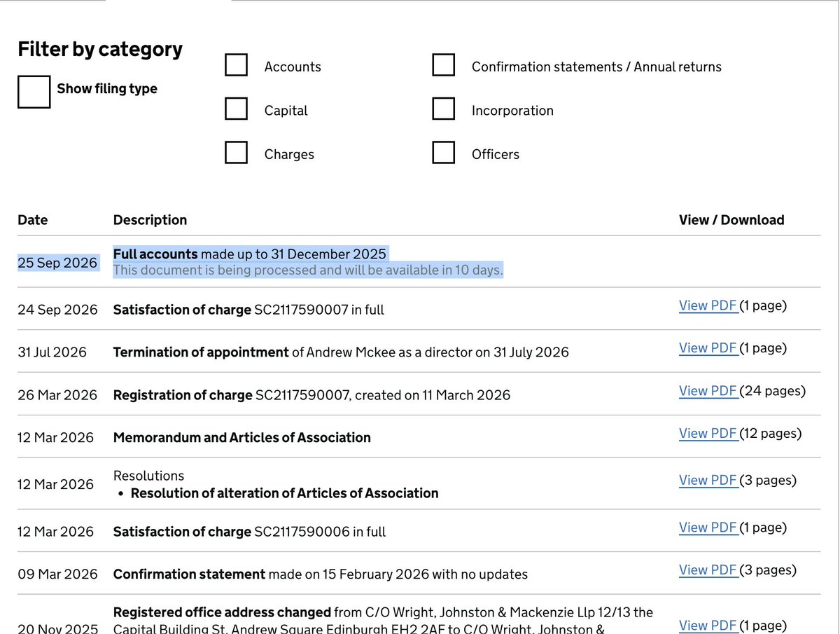840x634 pixels.
Task: Click Registration of charge description text
Action: (311, 395)
